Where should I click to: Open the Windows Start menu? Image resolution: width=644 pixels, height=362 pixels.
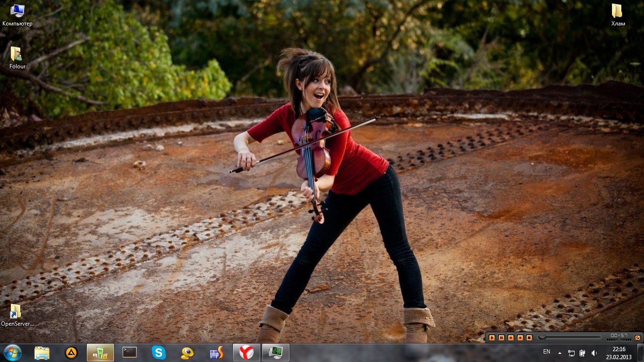(12, 353)
